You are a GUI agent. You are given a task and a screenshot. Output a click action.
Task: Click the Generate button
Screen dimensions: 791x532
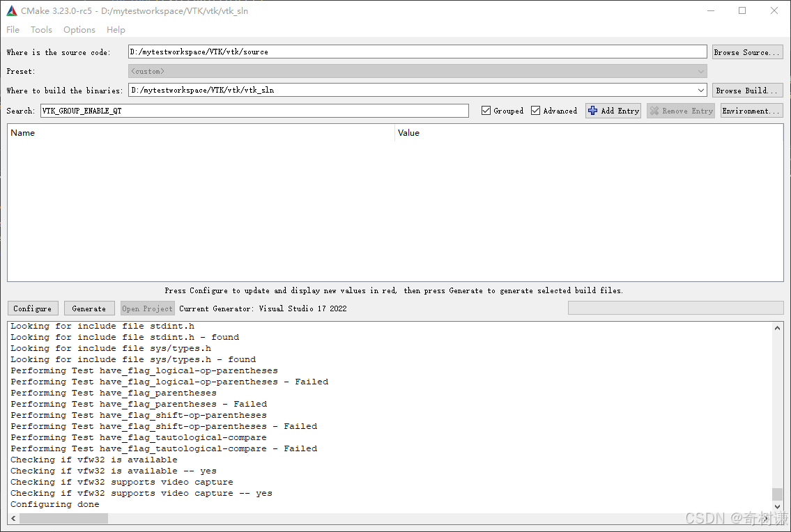pyautogui.click(x=89, y=308)
